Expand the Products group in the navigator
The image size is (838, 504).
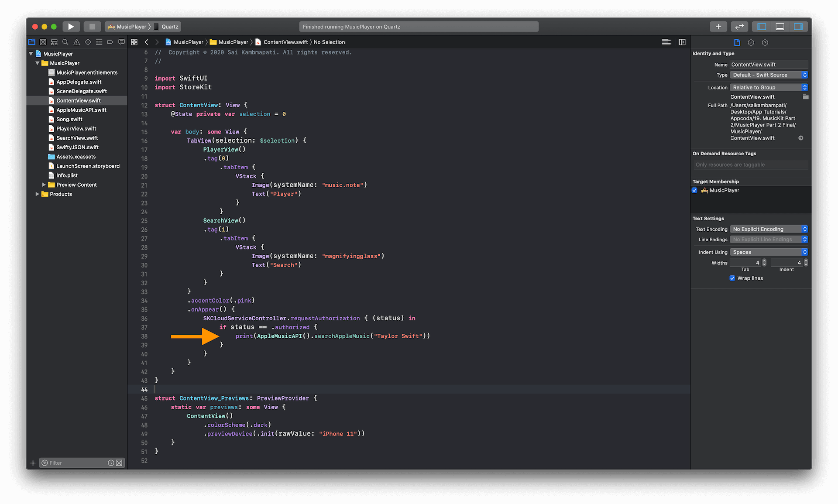pos(38,194)
